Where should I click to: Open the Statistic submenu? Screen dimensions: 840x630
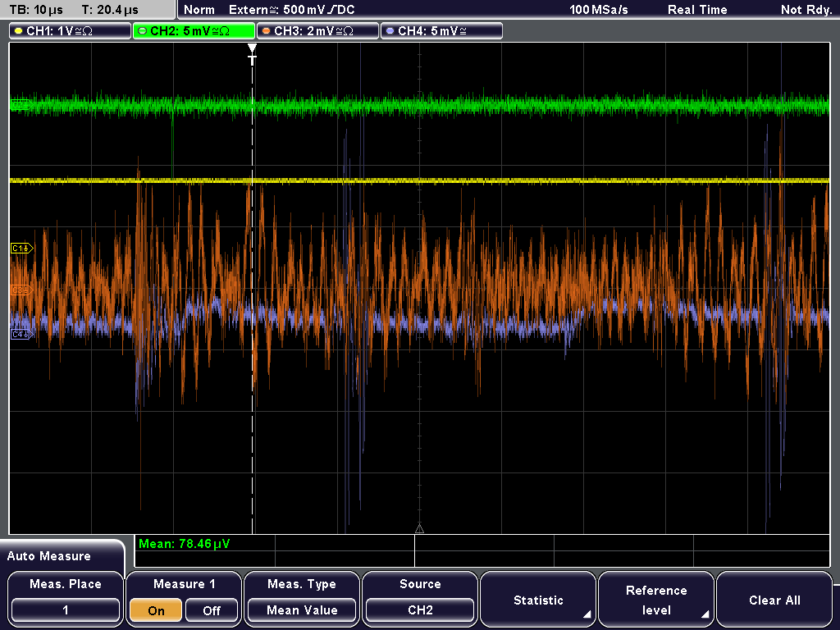click(x=538, y=600)
